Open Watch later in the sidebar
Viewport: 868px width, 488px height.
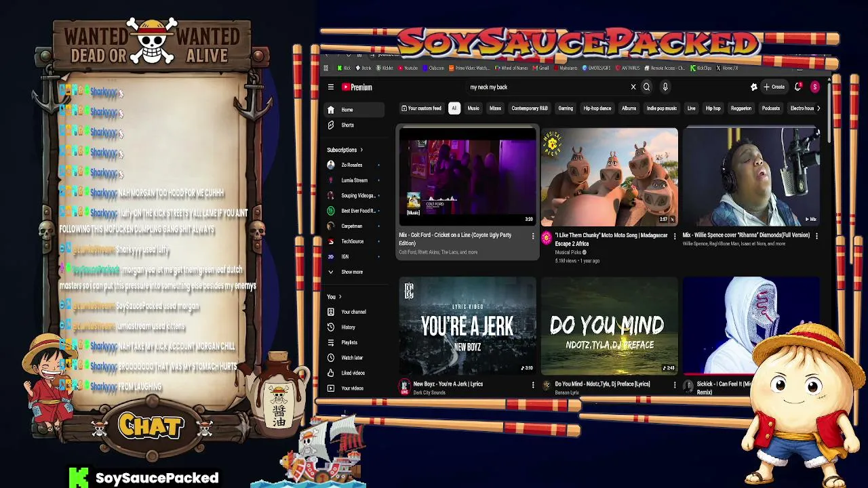tap(354, 357)
